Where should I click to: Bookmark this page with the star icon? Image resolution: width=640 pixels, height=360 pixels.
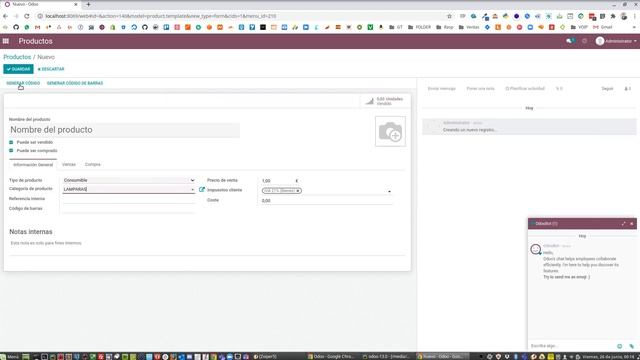(x=449, y=16)
